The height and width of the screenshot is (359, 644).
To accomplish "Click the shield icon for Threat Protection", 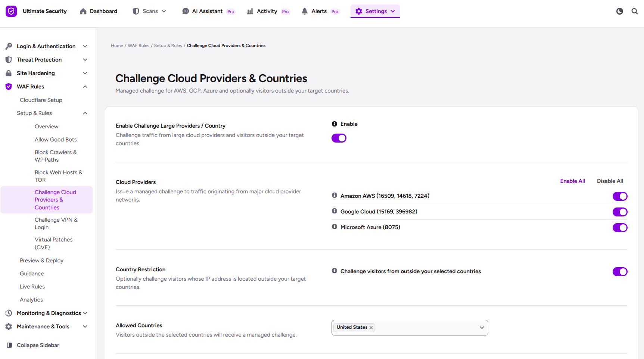I will [9, 60].
